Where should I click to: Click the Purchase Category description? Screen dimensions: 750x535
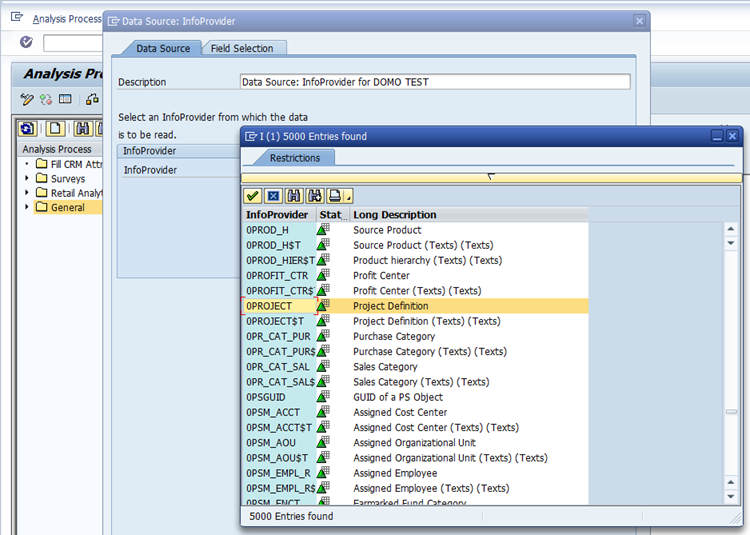pyautogui.click(x=394, y=337)
